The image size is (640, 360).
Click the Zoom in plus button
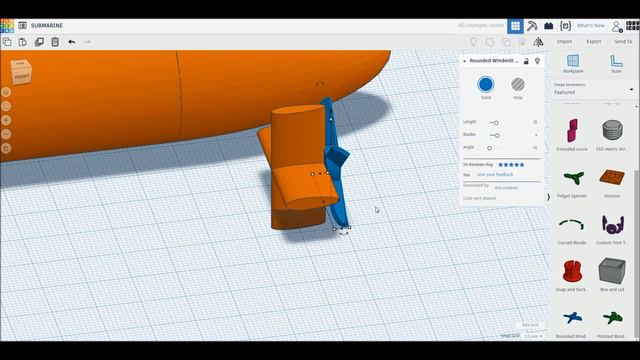[6, 120]
